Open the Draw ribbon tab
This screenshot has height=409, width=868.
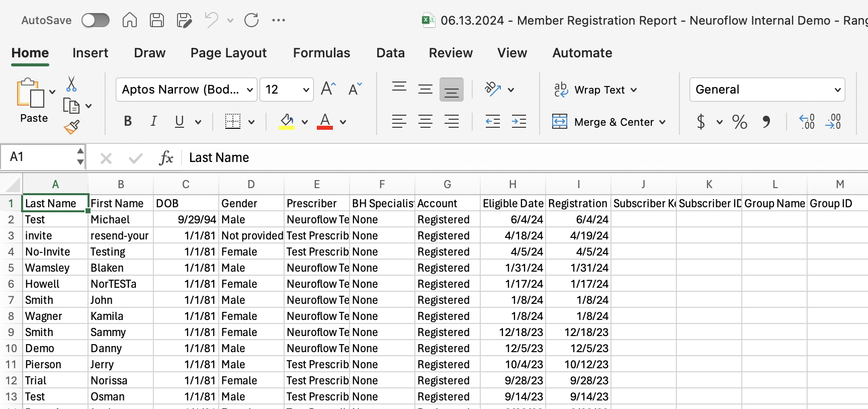(149, 53)
